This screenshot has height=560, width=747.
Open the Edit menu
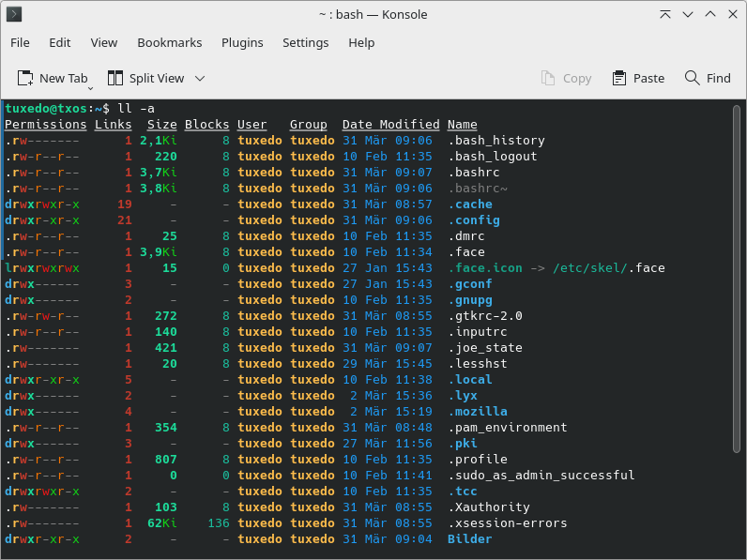click(60, 43)
